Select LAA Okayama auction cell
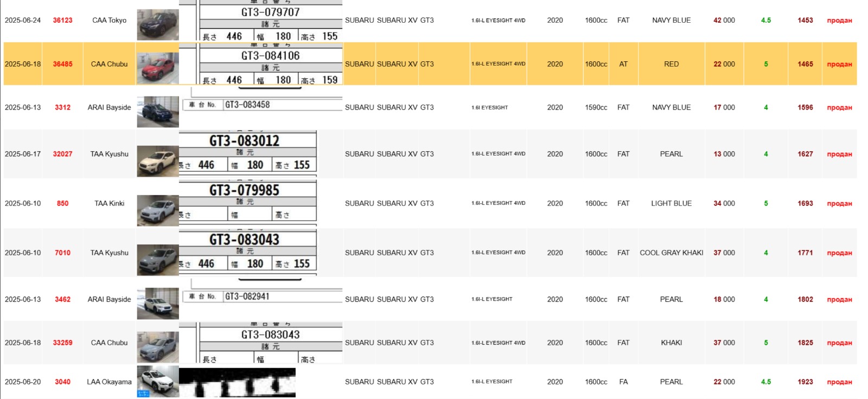868x399 pixels. [109, 382]
